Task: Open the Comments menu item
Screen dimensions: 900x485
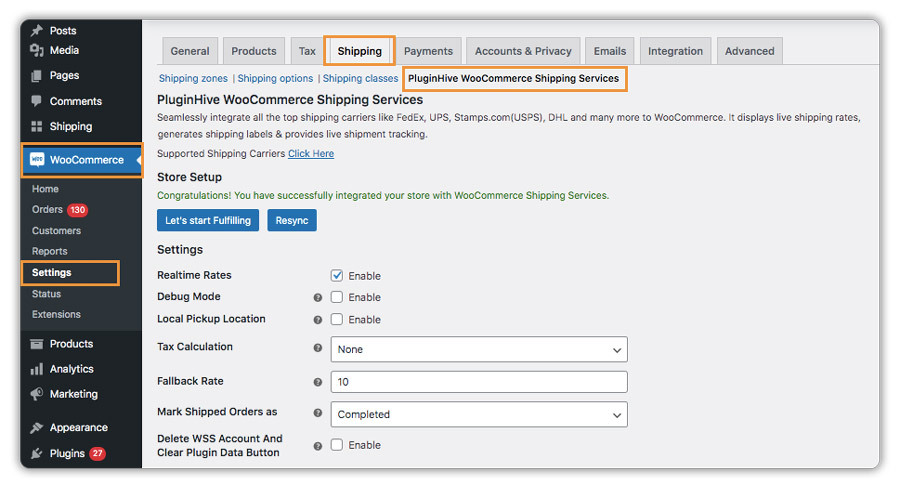Action: click(x=76, y=101)
